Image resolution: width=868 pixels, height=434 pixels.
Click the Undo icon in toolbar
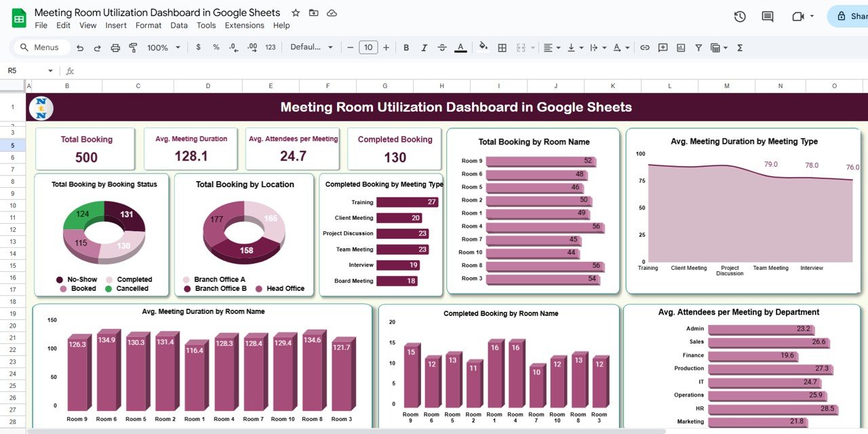pyautogui.click(x=80, y=47)
